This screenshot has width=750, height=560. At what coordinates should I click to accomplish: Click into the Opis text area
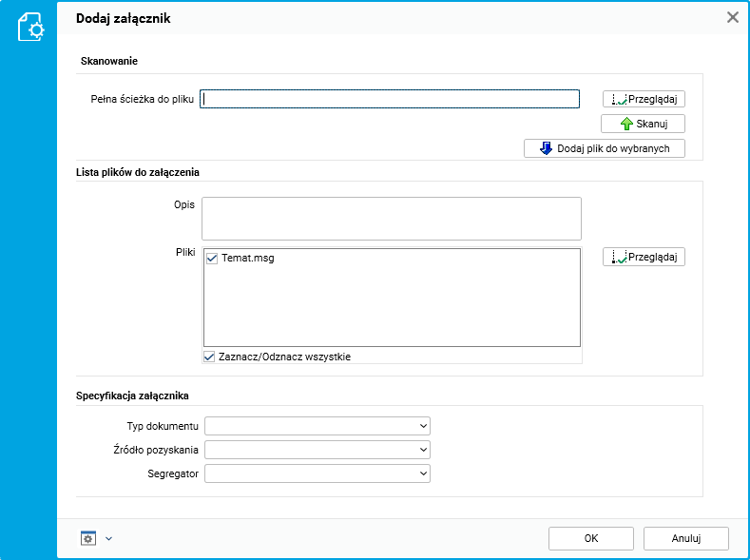[x=391, y=219]
